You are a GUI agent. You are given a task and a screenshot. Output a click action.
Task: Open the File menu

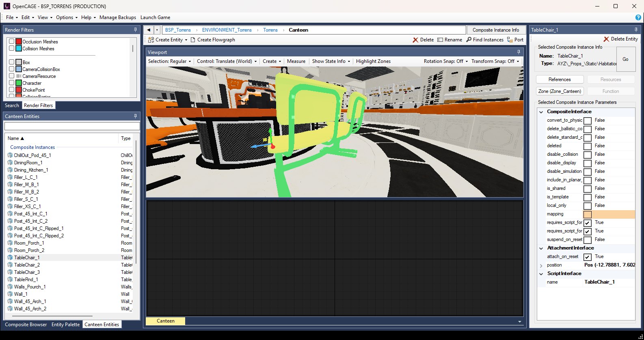(x=12, y=17)
